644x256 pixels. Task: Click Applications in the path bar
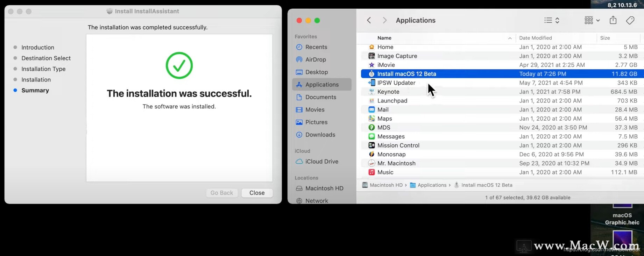[428, 185]
